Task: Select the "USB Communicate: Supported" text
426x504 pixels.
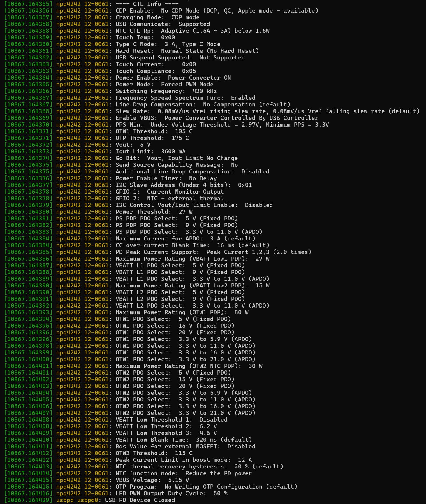Action: [x=163, y=24]
